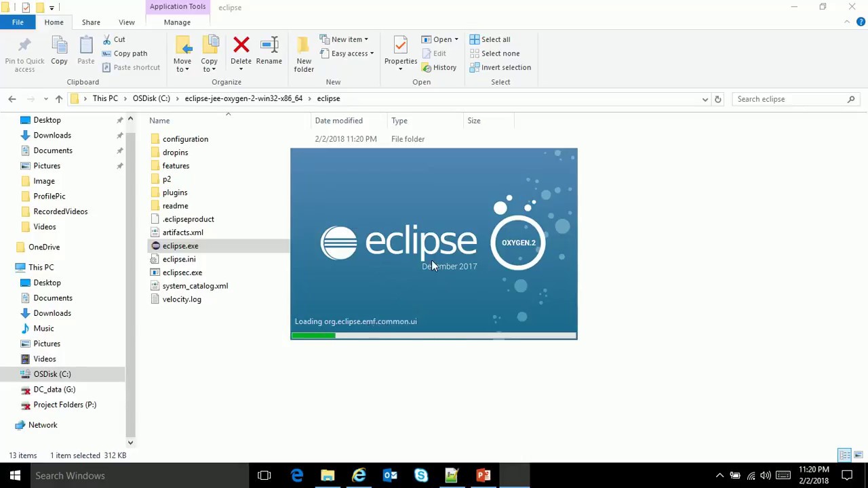Open the Open button dropdown arrow

click(x=456, y=39)
